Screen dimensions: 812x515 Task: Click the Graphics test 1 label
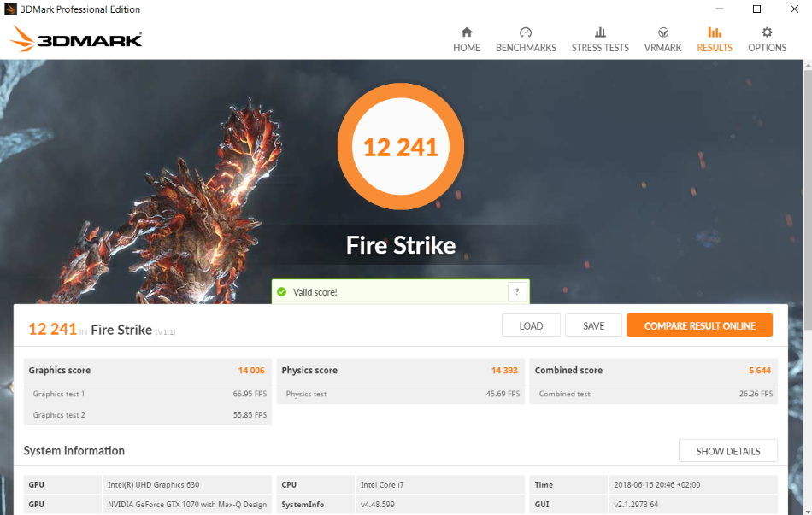pyautogui.click(x=59, y=394)
